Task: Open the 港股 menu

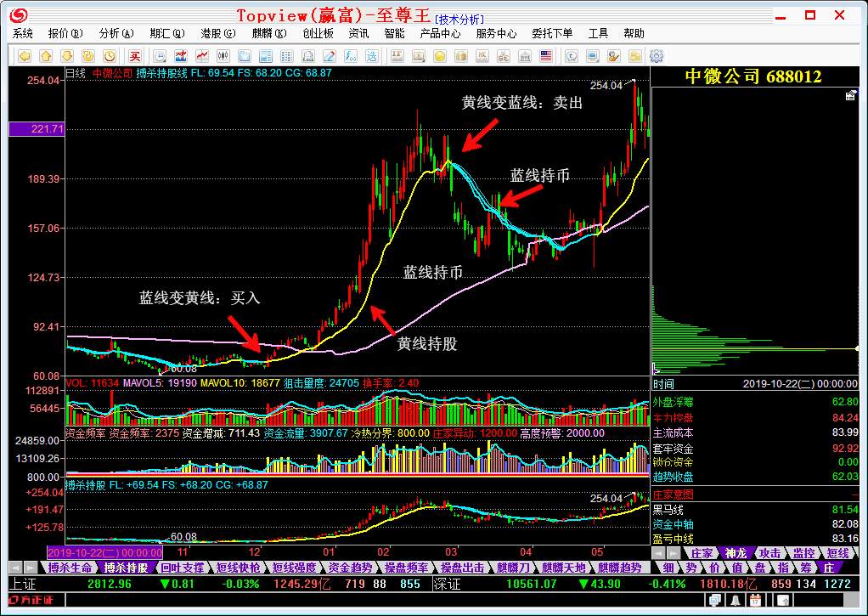Action: (x=217, y=34)
